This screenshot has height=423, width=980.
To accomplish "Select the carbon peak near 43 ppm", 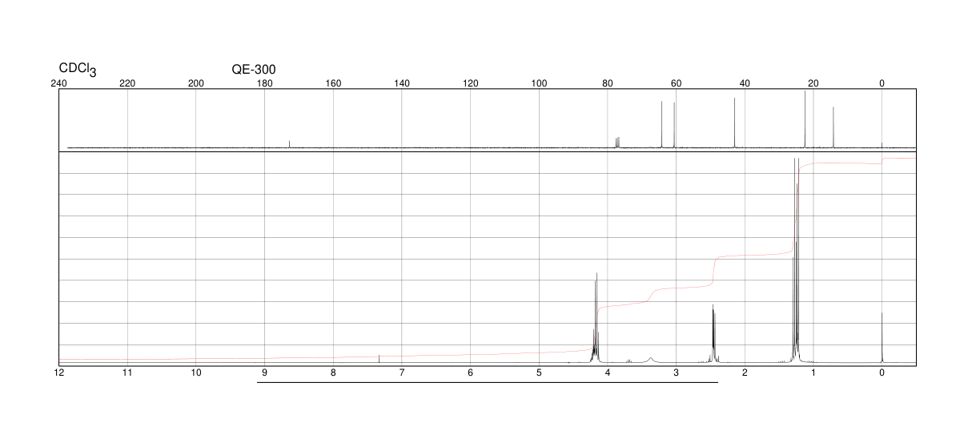I will click(735, 123).
